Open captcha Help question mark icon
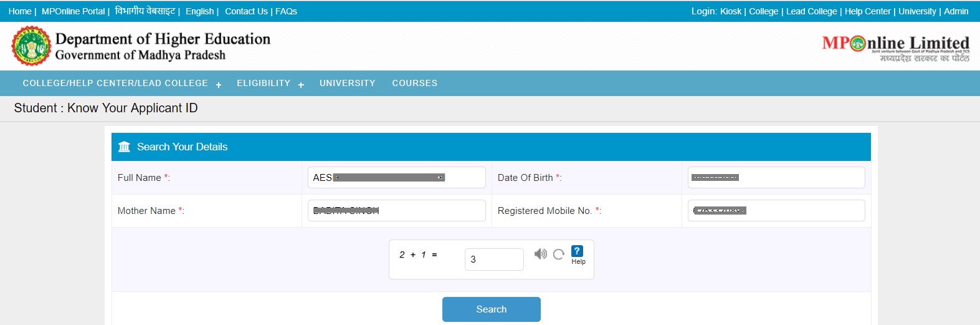Screen dimensions: 980x325 point(578,251)
